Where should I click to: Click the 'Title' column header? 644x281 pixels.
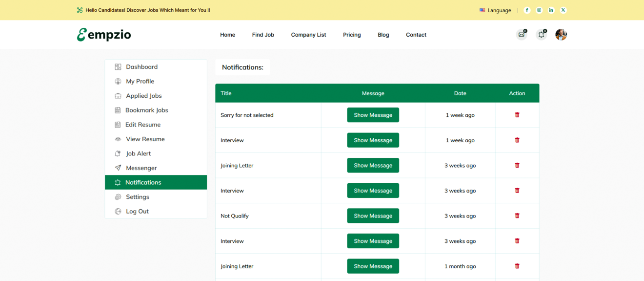pos(226,93)
